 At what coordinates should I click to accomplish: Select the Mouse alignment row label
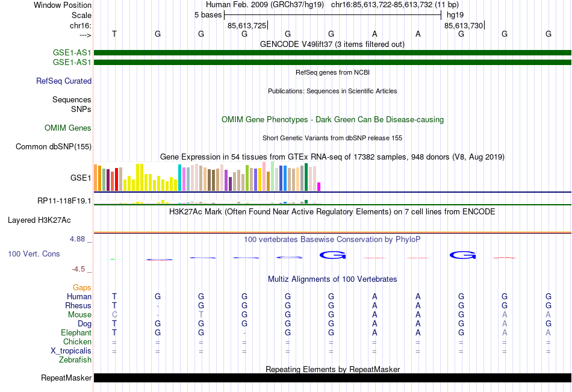[79, 314]
